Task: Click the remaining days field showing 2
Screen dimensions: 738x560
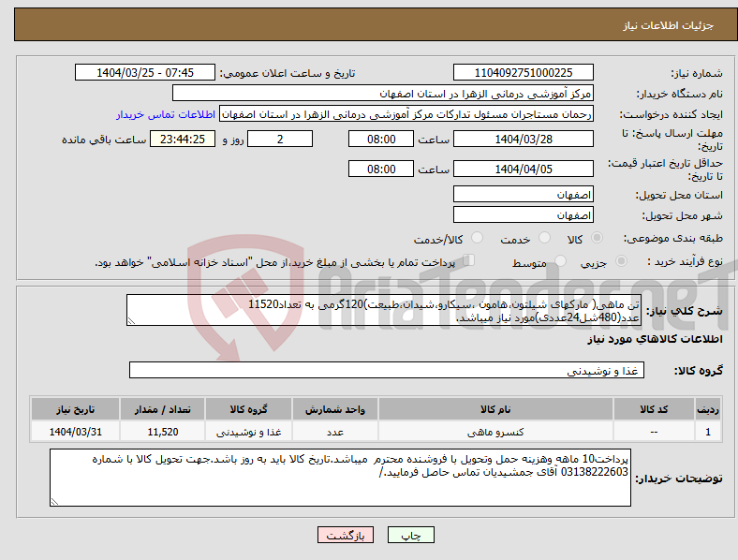Action: (280, 139)
